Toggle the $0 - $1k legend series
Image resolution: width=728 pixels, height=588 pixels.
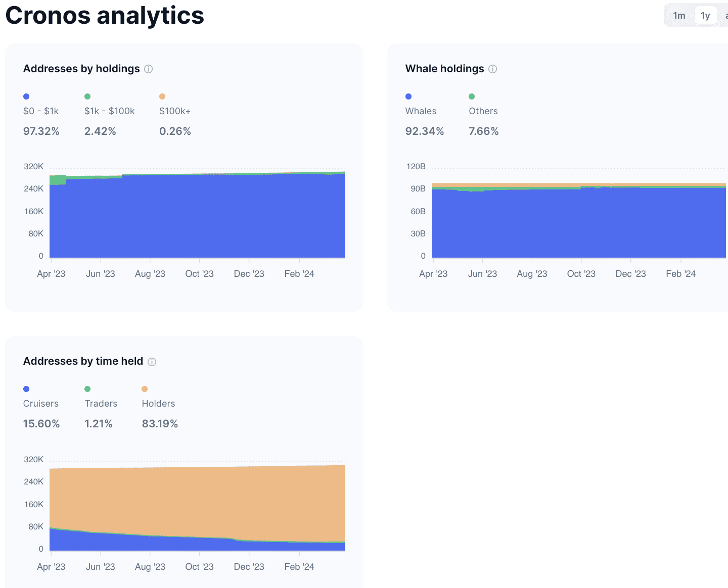(x=41, y=111)
